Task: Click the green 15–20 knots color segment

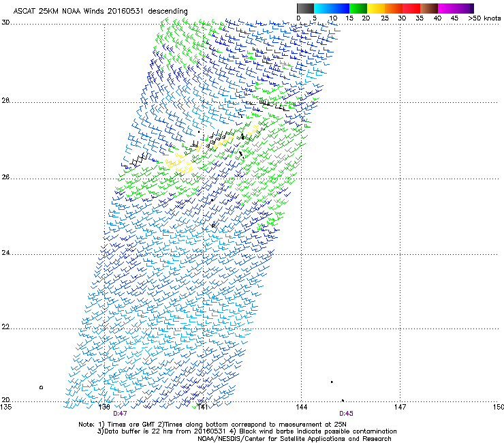Action: [358, 8]
